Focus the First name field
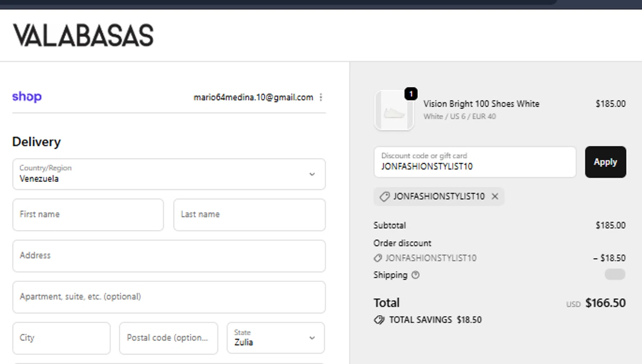The image size is (642, 364). [88, 215]
